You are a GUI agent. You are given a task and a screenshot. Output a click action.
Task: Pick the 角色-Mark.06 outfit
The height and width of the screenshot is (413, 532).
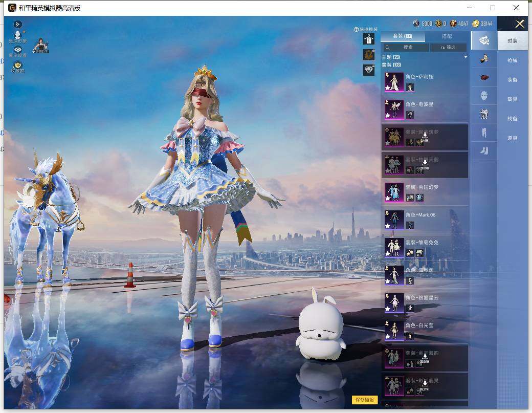[425, 220]
